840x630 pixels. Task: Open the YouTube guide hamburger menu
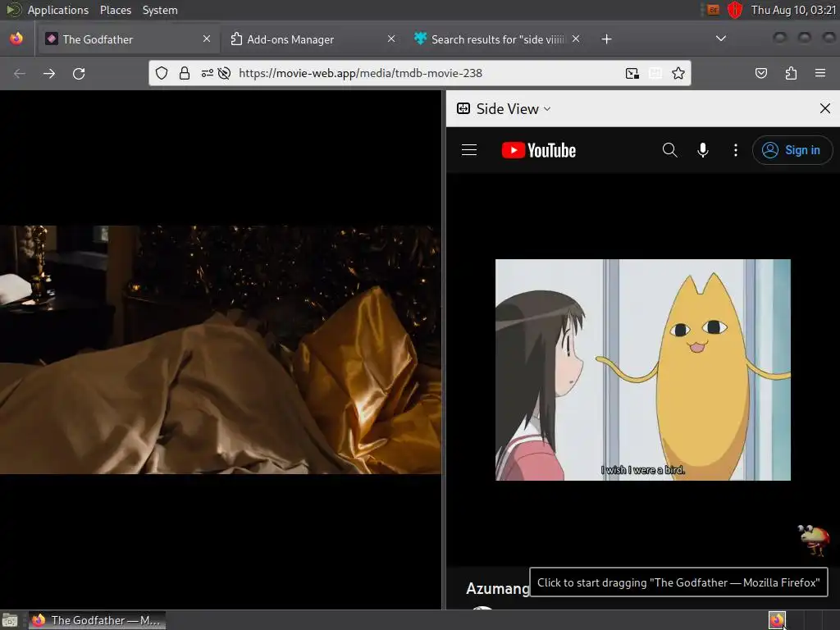[x=469, y=150]
